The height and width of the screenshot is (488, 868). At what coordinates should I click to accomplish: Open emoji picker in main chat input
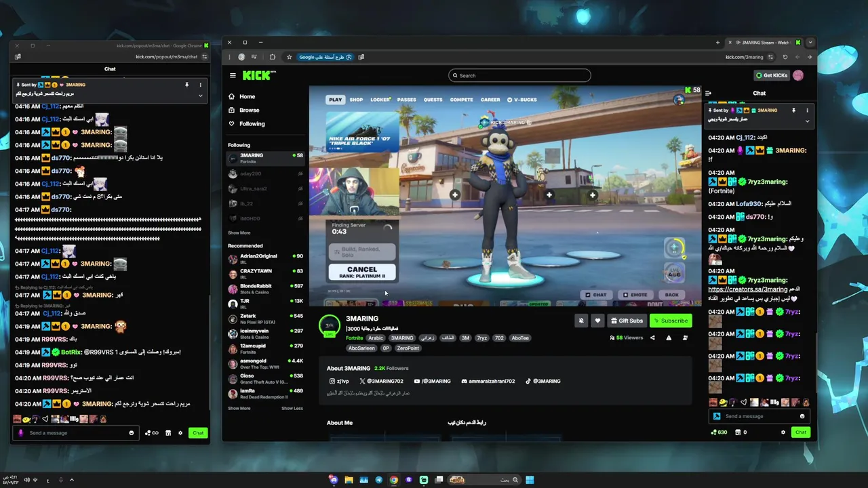click(802, 416)
